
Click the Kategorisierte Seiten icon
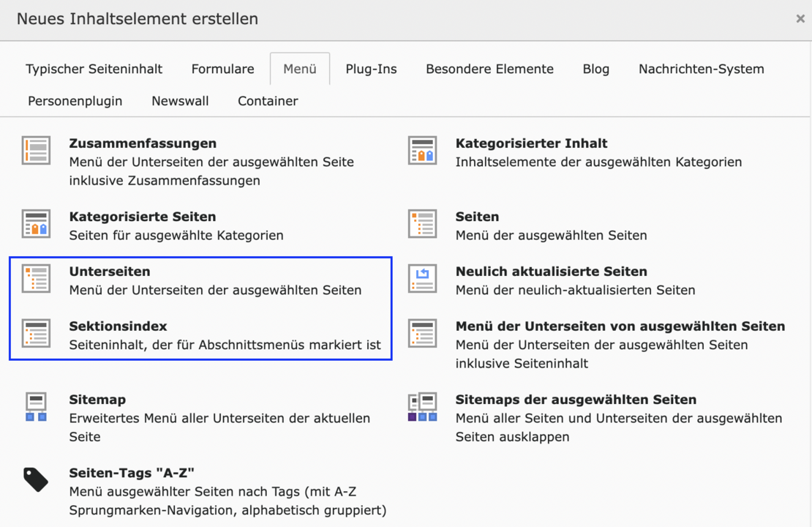tap(36, 224)
